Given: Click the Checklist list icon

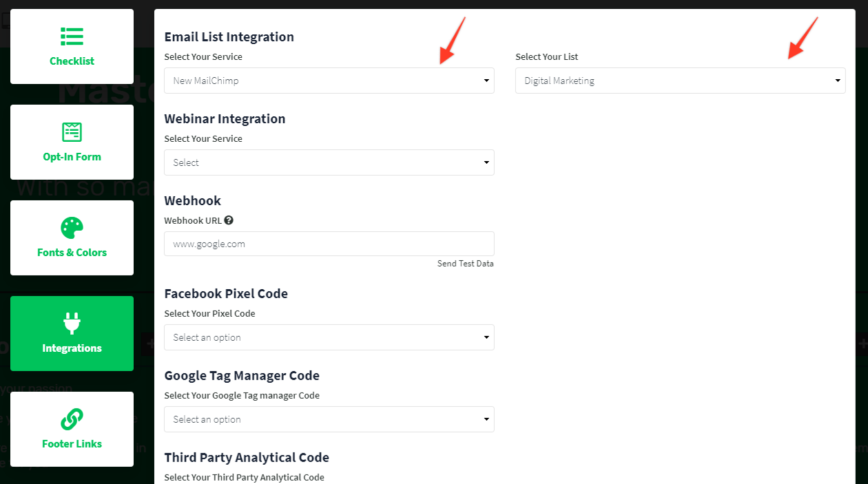Looking at the screenshot, I should point(72,36).
